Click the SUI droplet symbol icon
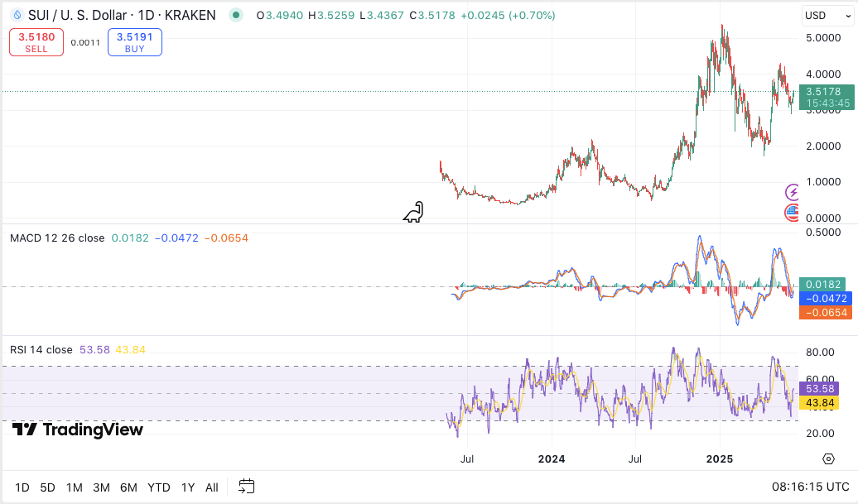 point(17,15)
